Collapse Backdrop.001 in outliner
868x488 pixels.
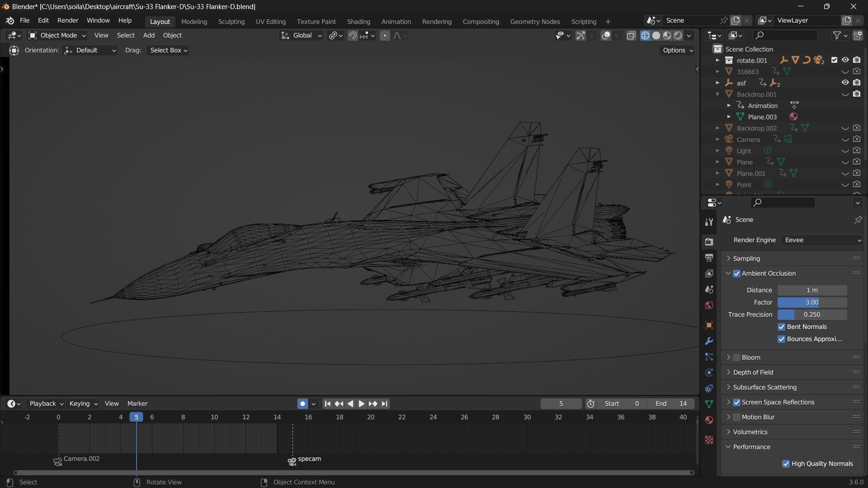pos(717,94)
